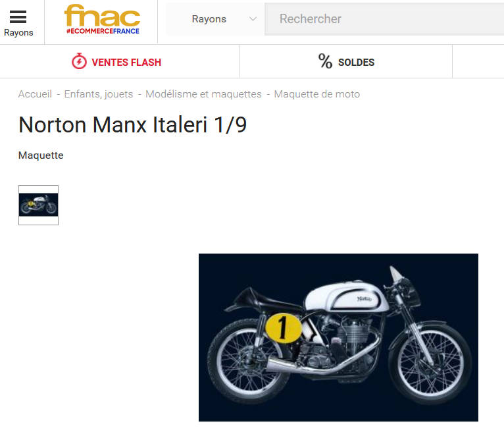Focus the Rechercher search field

[x=384, y=19]
